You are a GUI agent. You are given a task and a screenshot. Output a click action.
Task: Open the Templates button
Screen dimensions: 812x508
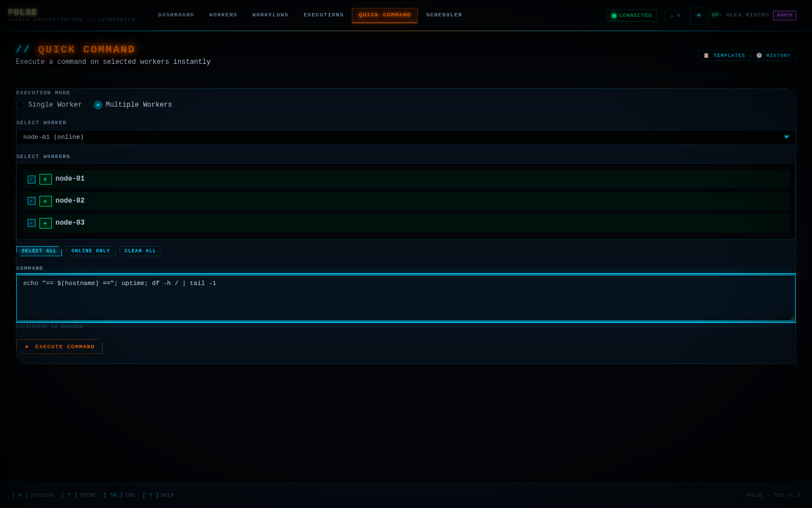724,56
